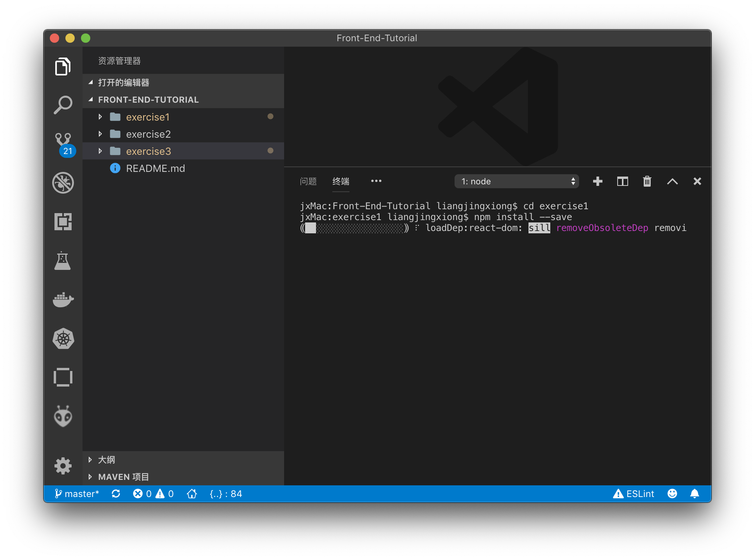This screenshot has width=755, height=560.
Task: Switch to the 问题 problems tab
Action: (x=308, y=181)
